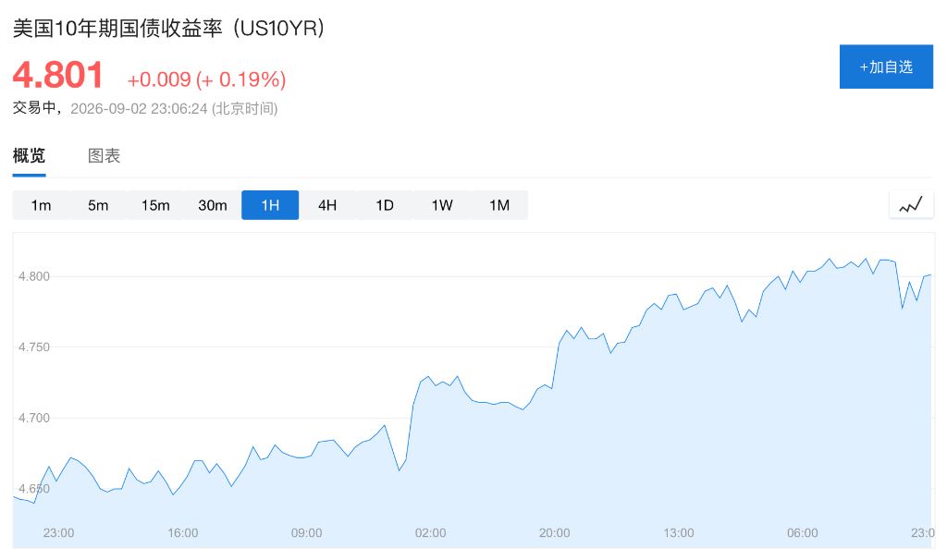Click the 13:00 x-axis time label
The height and width of the screenshot is (560, 947).
[x=679, y=533]
